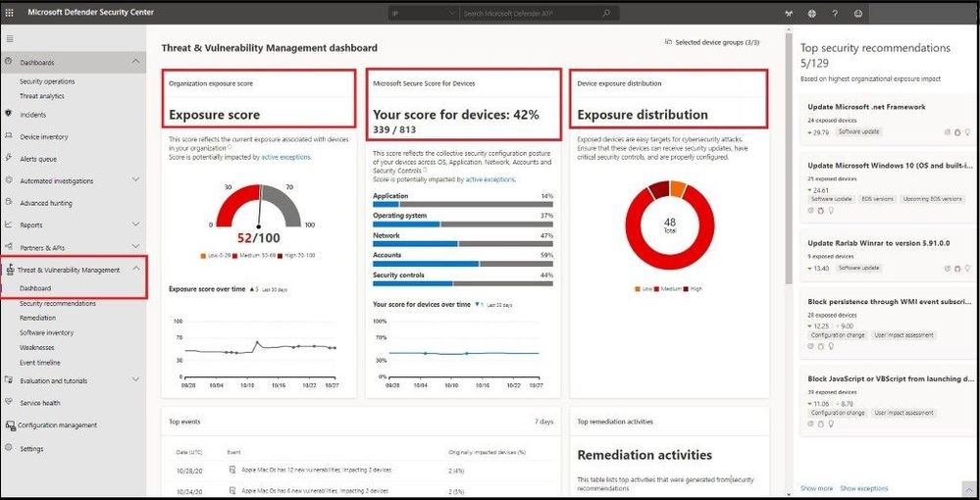Click the Dashboards icon in sidebar
Screen dimensions: 980x500
[x=9, y=62]
